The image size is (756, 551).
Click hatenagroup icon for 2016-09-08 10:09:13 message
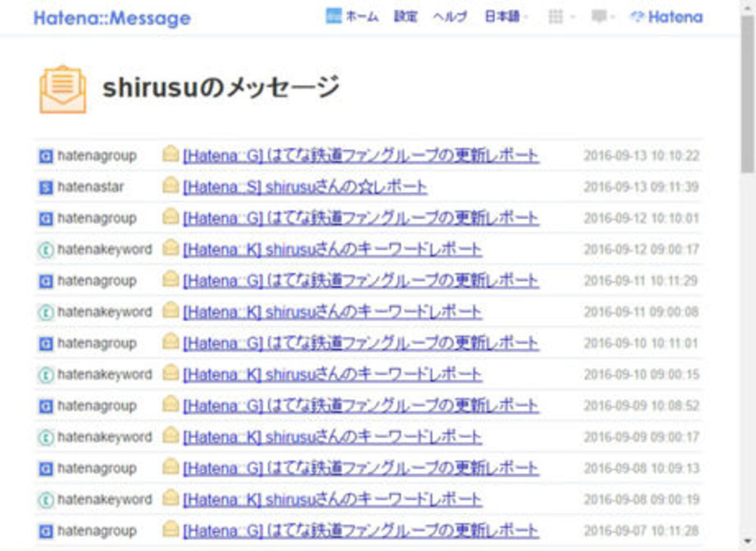click(46, 469)
